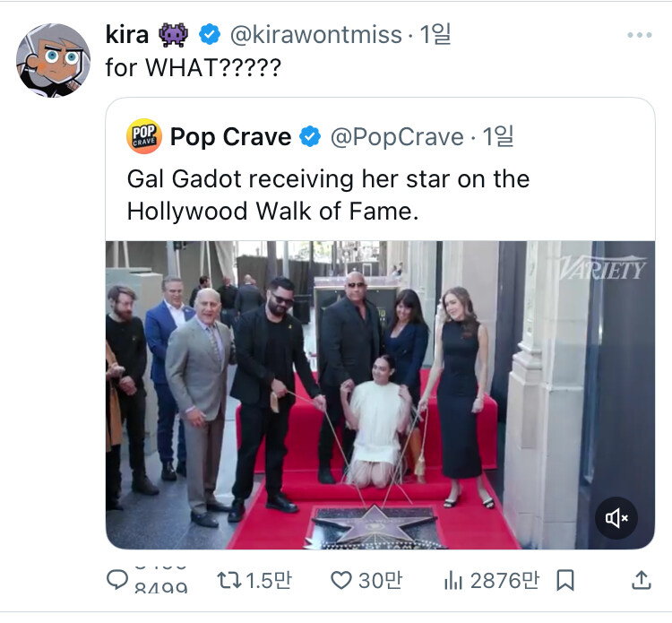
Task: Open the quoted tweet text about Gal Gadot
Action: (328, 195)
